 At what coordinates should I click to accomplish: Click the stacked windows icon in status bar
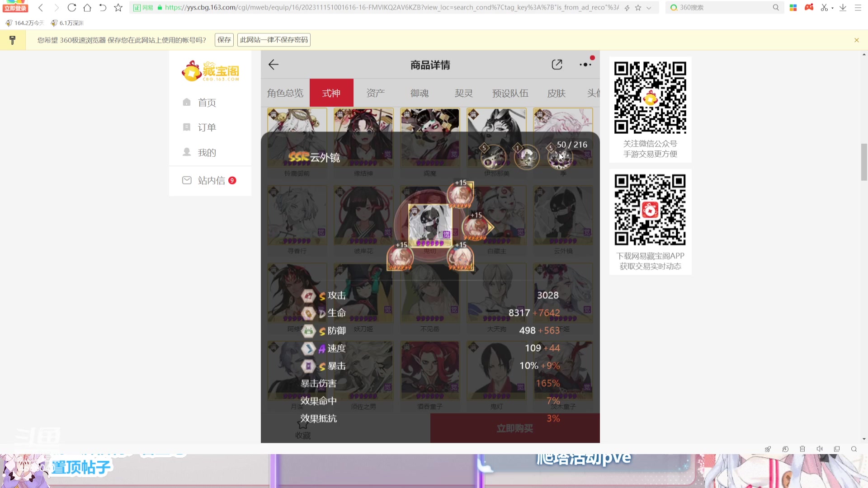837,449
